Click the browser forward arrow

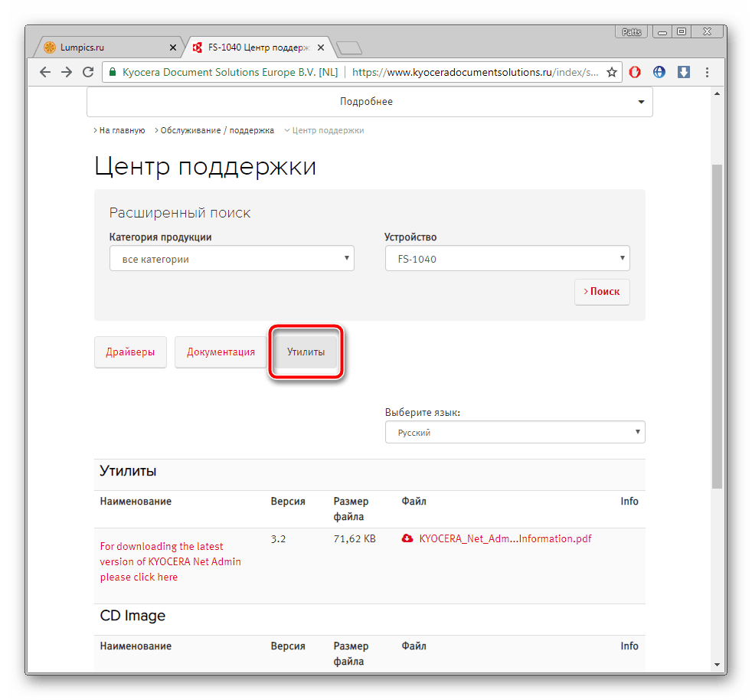click(67, 72)
